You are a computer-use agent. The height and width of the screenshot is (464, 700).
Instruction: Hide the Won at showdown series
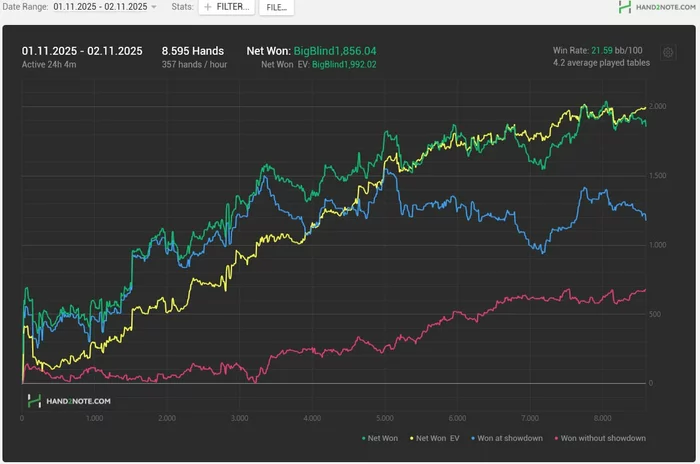click(510, 438)
